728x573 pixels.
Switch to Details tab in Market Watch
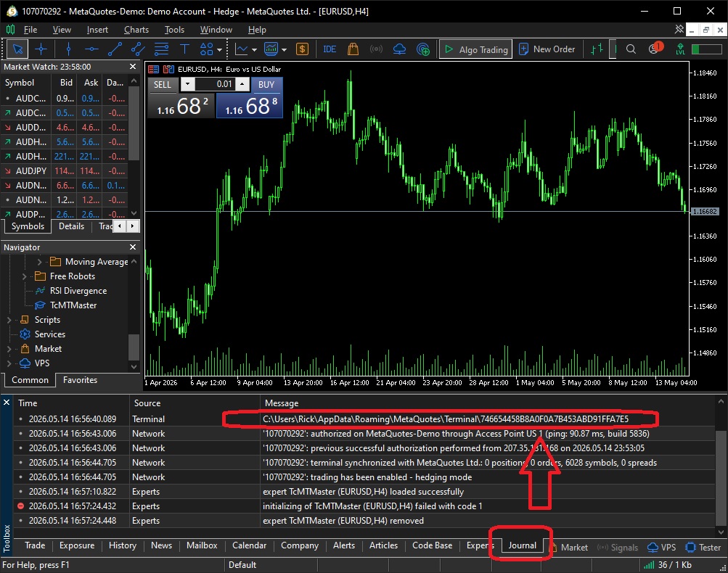point(72,226)
